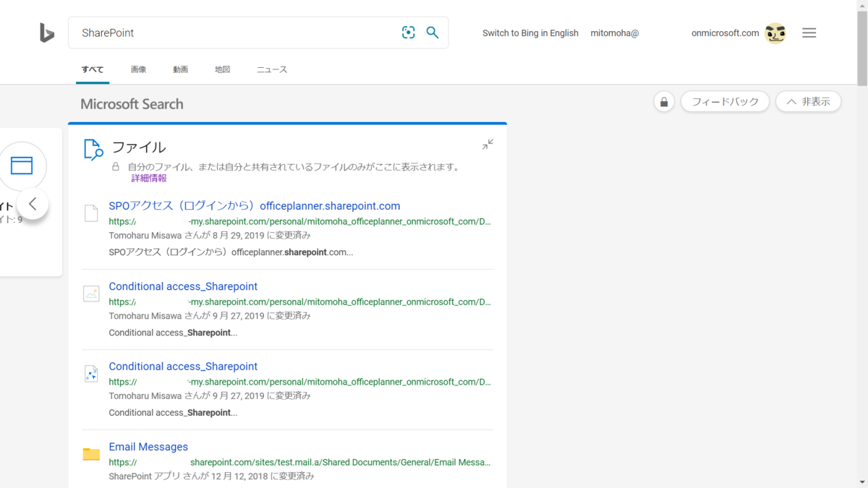
Task: Open visual search camera icon
Action: click(x=409, y=33)
